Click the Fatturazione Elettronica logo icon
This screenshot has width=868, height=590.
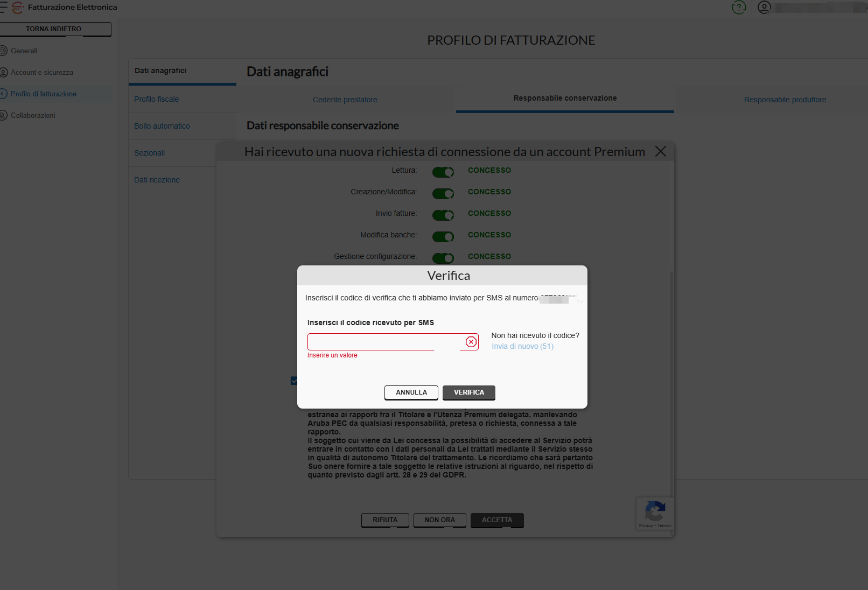coord(18,8)
